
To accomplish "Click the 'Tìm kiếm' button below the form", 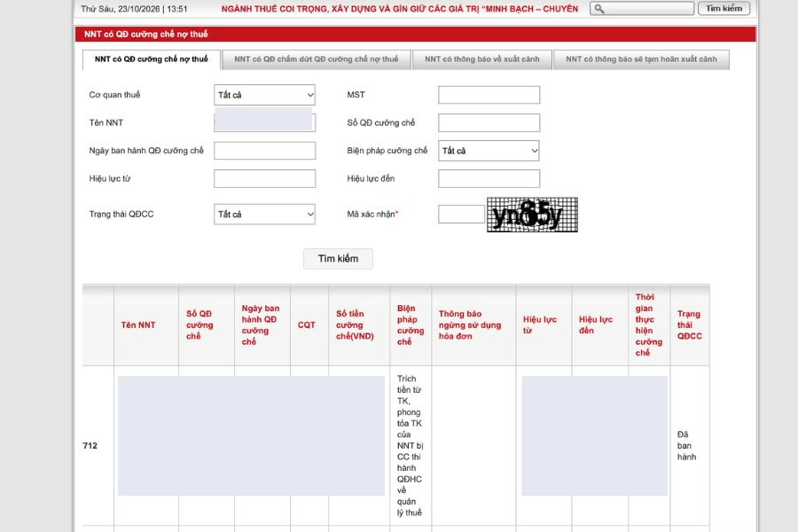I will 338,259.
